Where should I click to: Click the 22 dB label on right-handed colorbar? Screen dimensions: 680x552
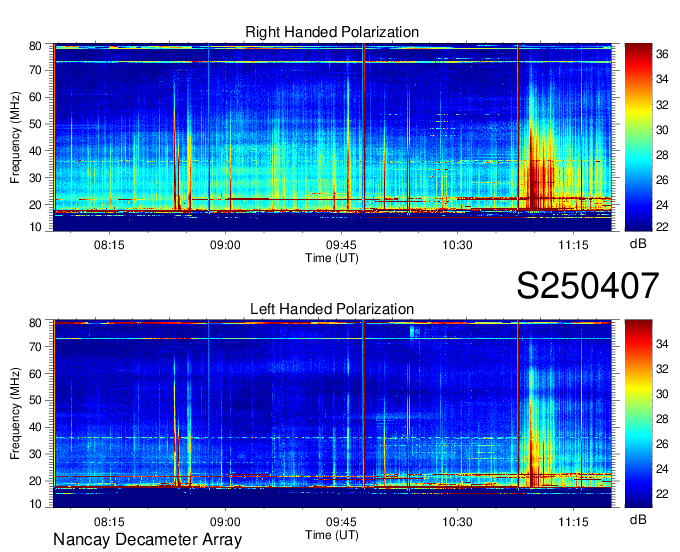(662, 228)
